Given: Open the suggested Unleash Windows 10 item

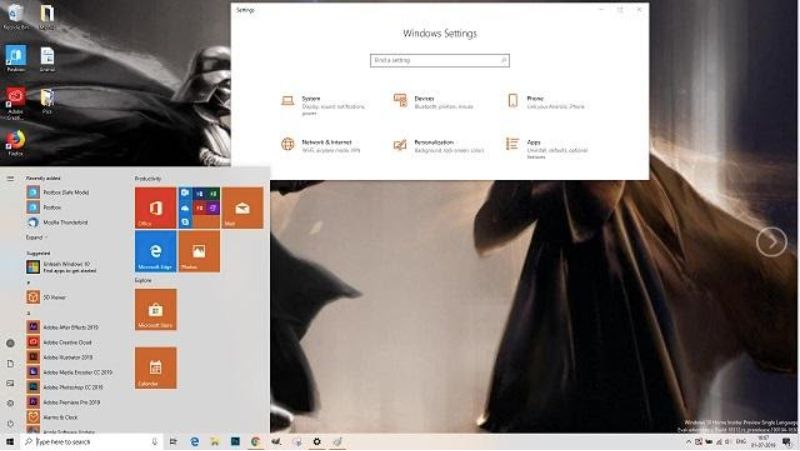Looking at the screenshot, I should tap(62, 267).
